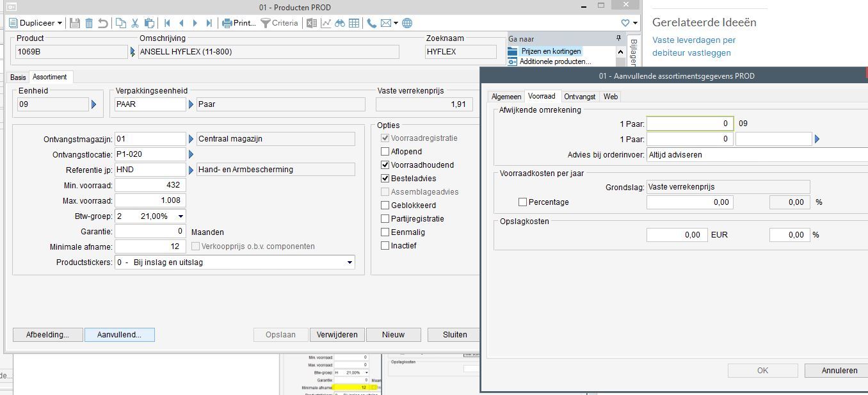Enable the Geblokkeerd checkbox
The height and width of the screenshot is (395, 868).
[385, 206]
